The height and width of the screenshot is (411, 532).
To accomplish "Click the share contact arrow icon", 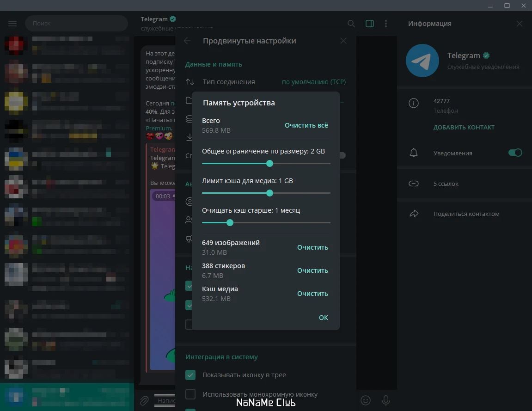I will point(414,214).
